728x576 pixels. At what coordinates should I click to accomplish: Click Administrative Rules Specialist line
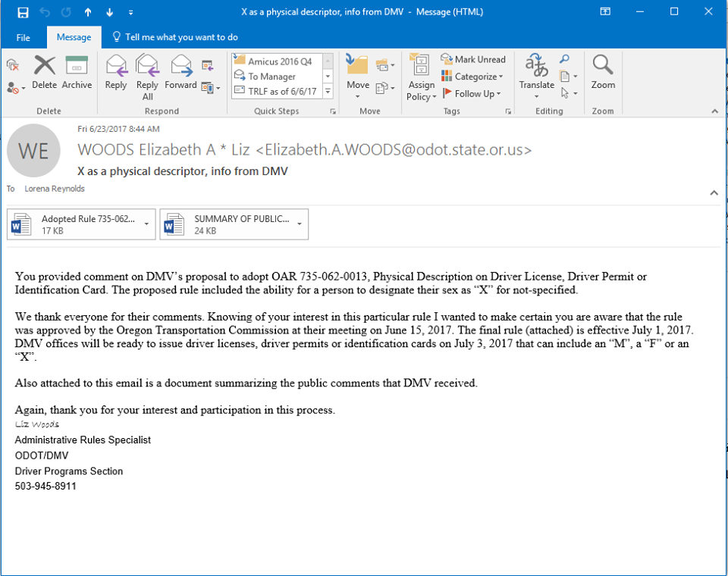83,440
